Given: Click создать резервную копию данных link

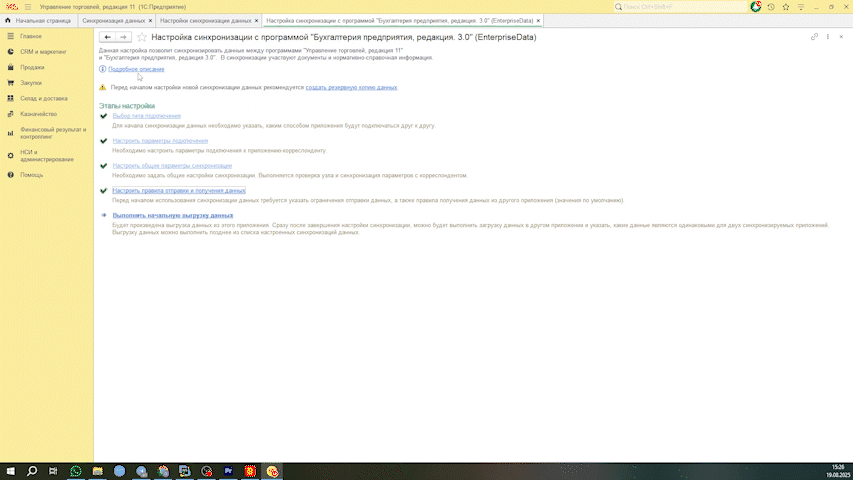Looking at the screenshot, I should [351, 87].
